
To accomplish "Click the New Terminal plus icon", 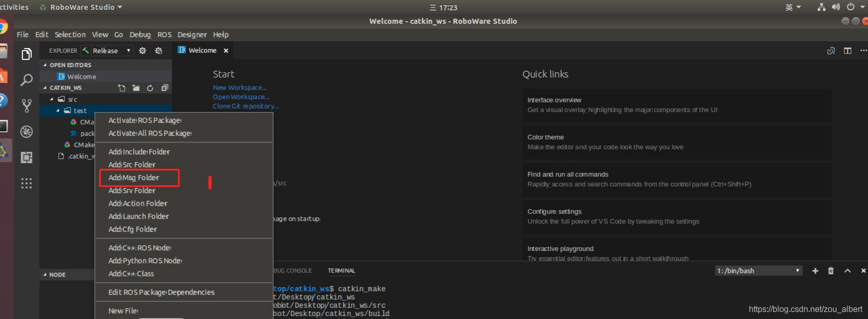I will (x=815, y=271).
